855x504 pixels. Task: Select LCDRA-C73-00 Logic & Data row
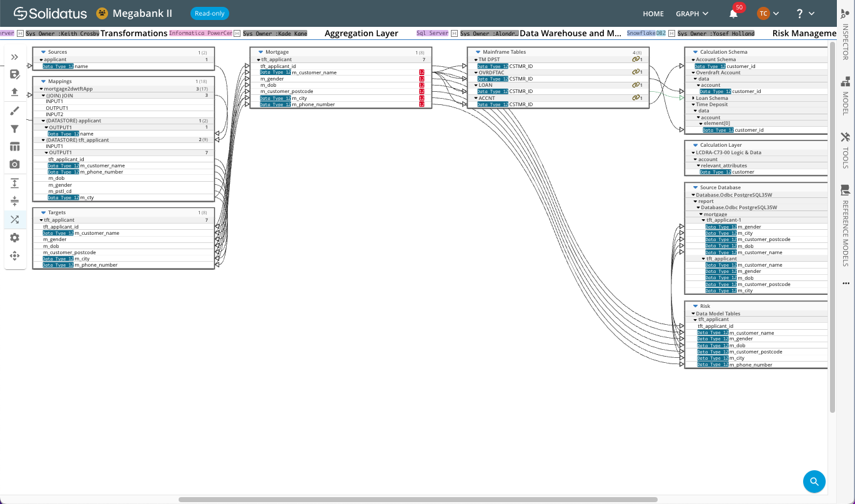click(729, 152)
